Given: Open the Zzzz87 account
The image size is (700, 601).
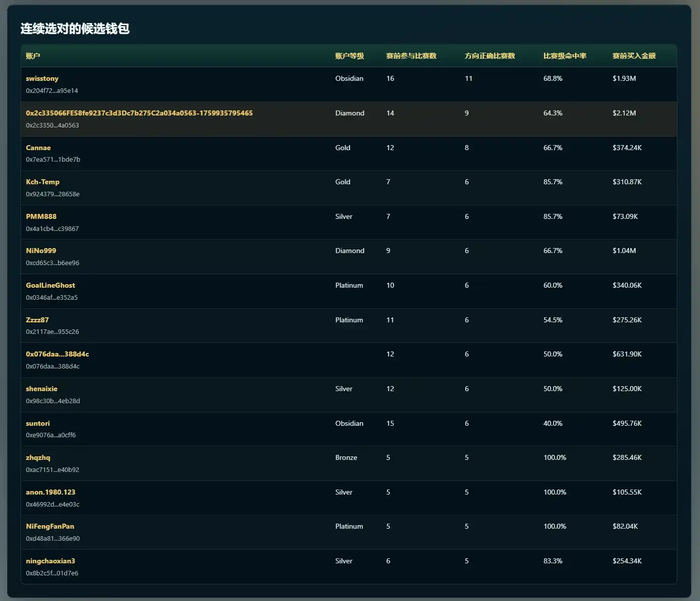Looking at the screenshot, I should click(37, 320).
